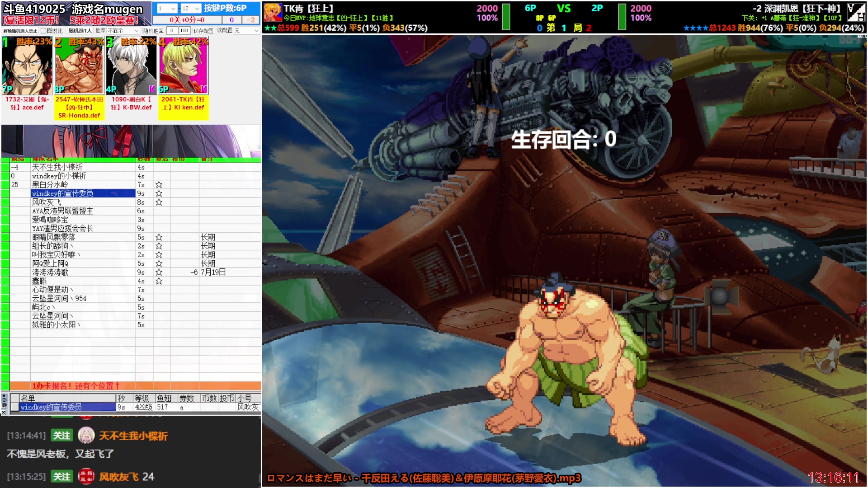Click the 秒 column header
The width and height of the screenshot is (868, 488).
coord(125,398)
